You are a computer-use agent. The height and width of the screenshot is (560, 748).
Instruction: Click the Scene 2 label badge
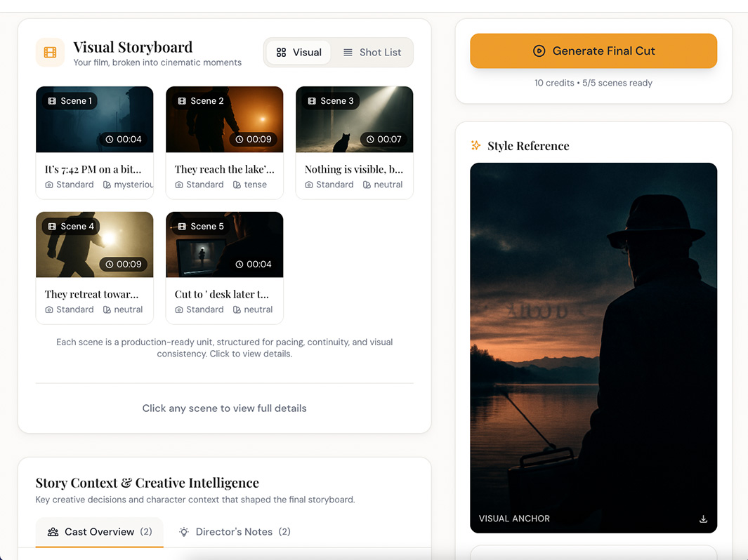200,101
